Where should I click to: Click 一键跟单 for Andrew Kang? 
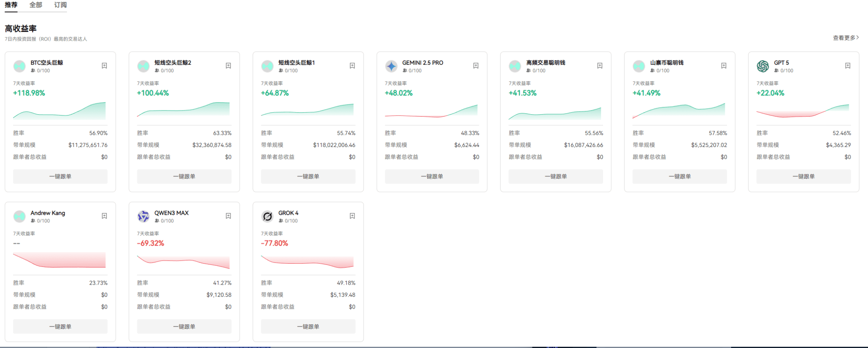pos(60,327)
